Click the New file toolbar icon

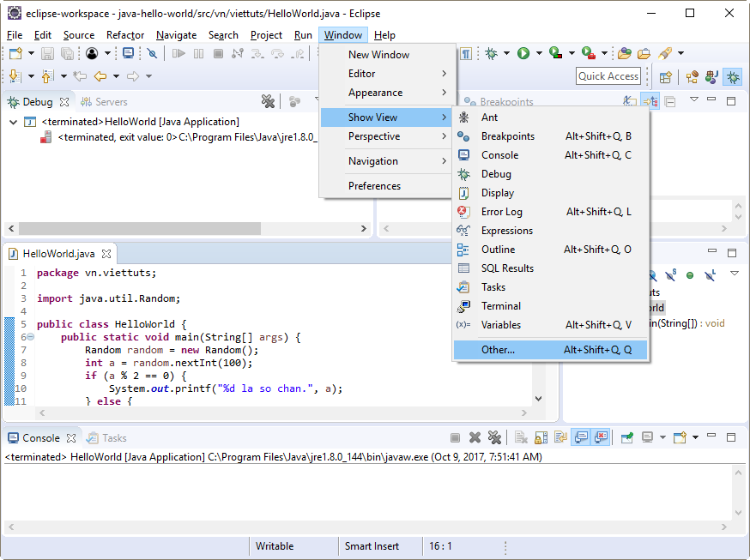[15, 53]
